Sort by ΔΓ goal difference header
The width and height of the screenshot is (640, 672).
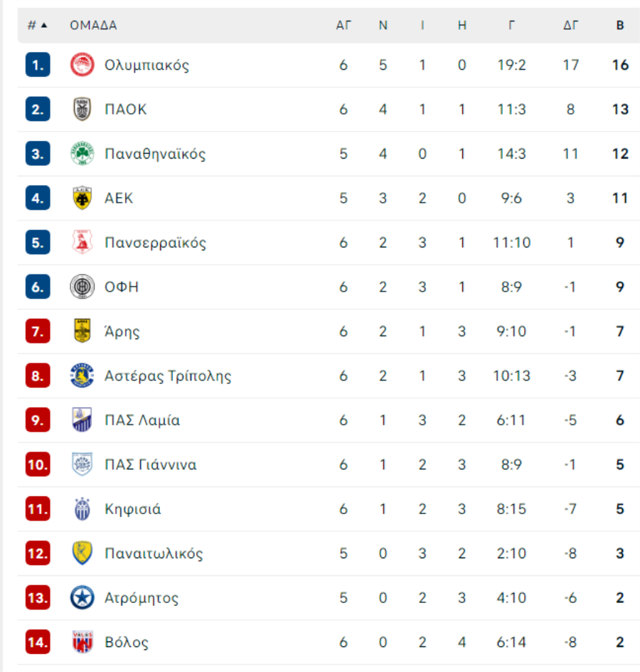(571, 26)
